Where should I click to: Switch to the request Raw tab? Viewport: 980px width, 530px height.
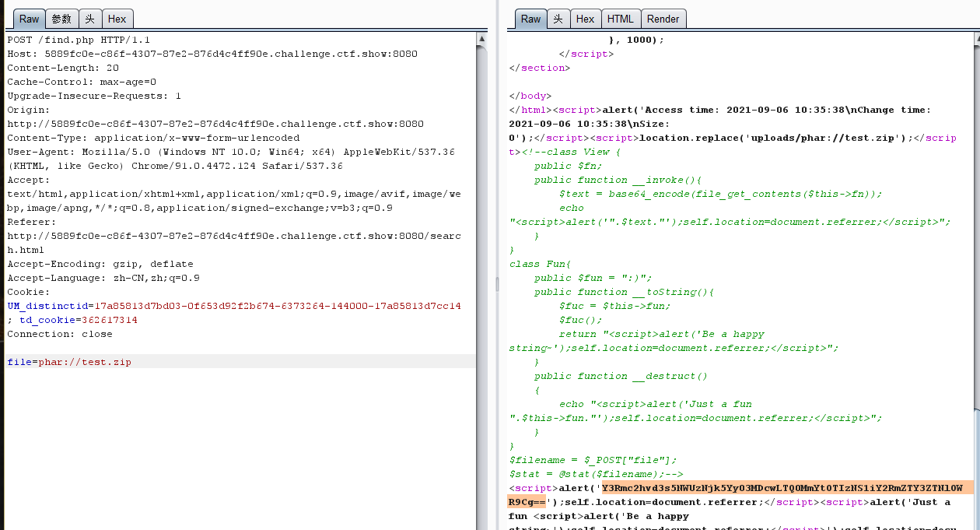[x=29, y=19]
